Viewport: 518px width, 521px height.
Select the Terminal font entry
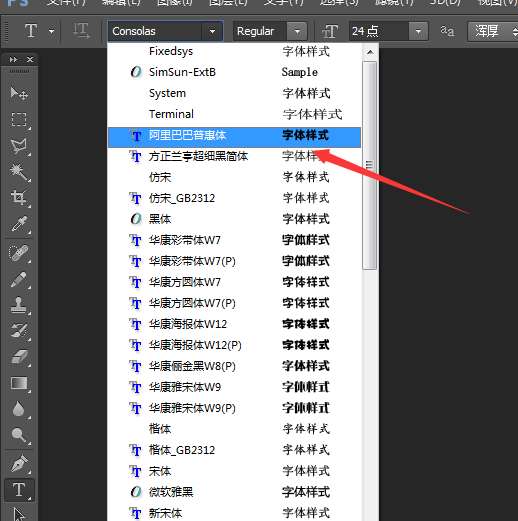pyautogui.click(x=234, y=114)
